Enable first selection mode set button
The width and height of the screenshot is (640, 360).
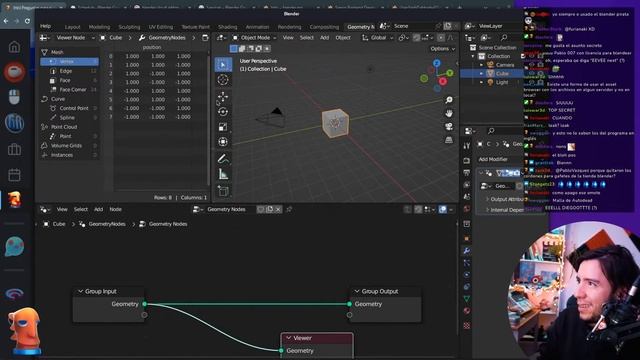pyautogui.click(x=233, y=49)
